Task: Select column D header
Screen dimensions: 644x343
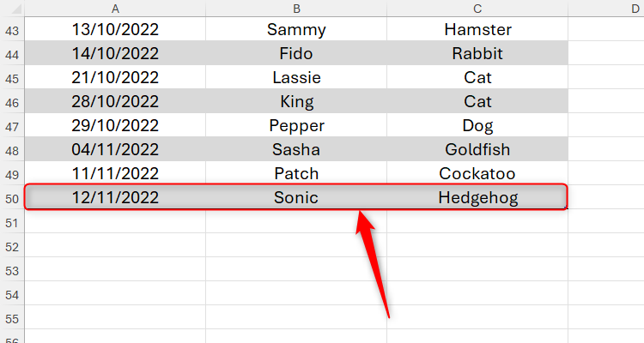Action: [x=606, y=9]
